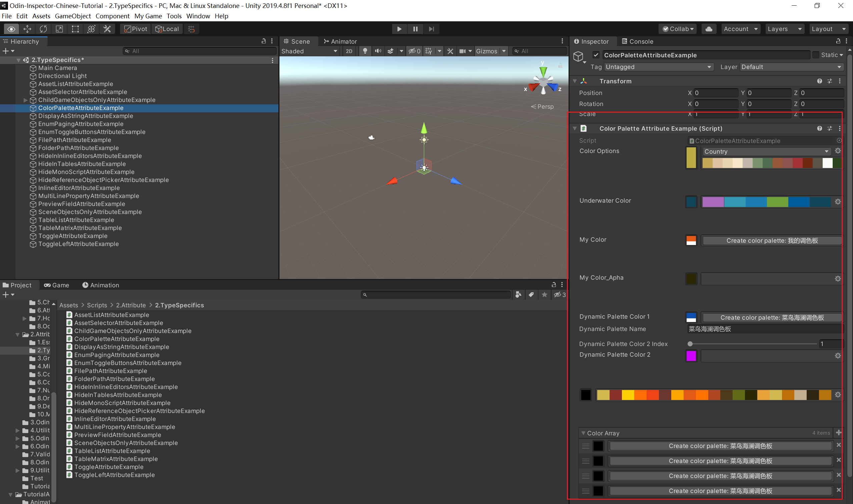
Task: Toggle scene lighting bulb icon
Action: [x=365, y=51]
